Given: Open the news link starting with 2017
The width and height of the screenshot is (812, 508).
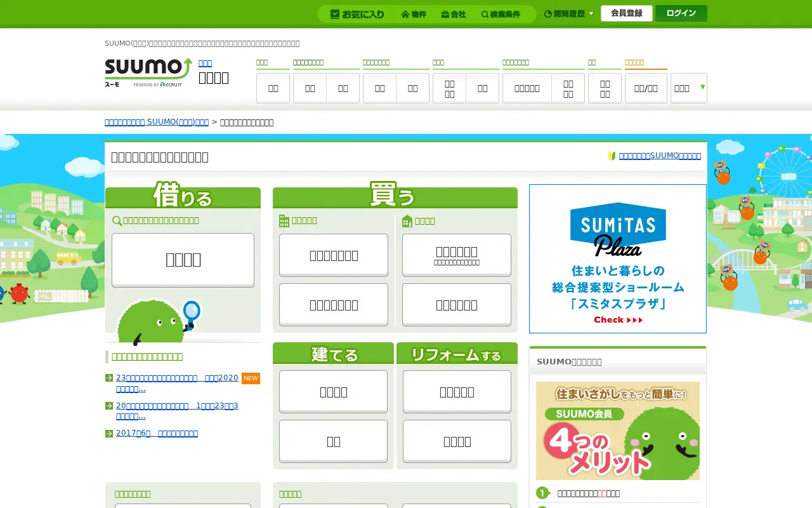Looking at the screenshot, I should coord(157,433).
